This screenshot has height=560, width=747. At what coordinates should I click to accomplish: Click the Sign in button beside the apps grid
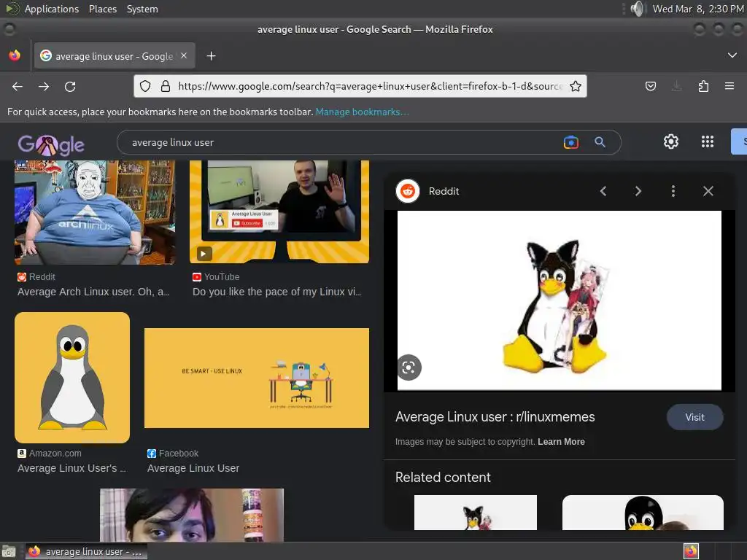point(739,141)
